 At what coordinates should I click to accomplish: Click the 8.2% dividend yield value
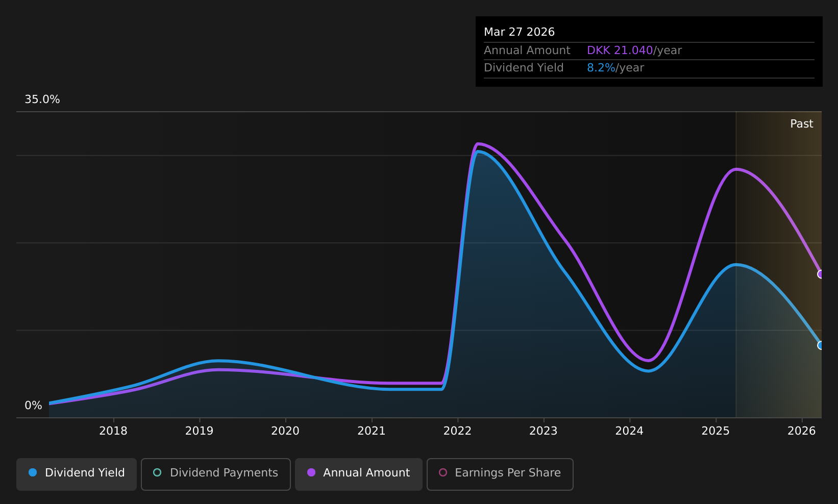(x=601, y=68)
